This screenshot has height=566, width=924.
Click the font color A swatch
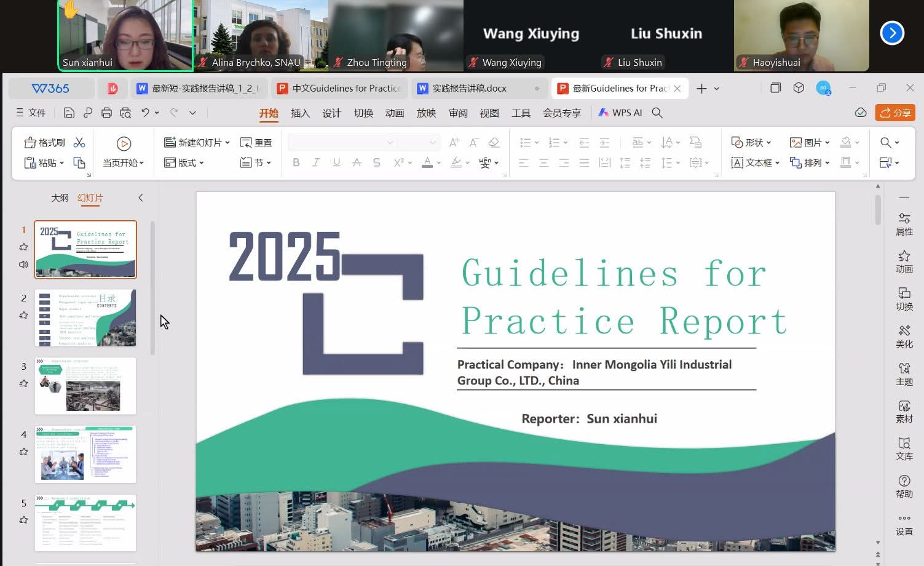click(x=427, y=162)
